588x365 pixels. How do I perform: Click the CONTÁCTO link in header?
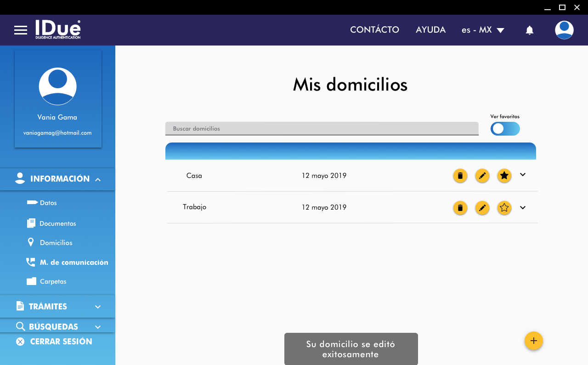pyautogui.click(x=374, y=30)
